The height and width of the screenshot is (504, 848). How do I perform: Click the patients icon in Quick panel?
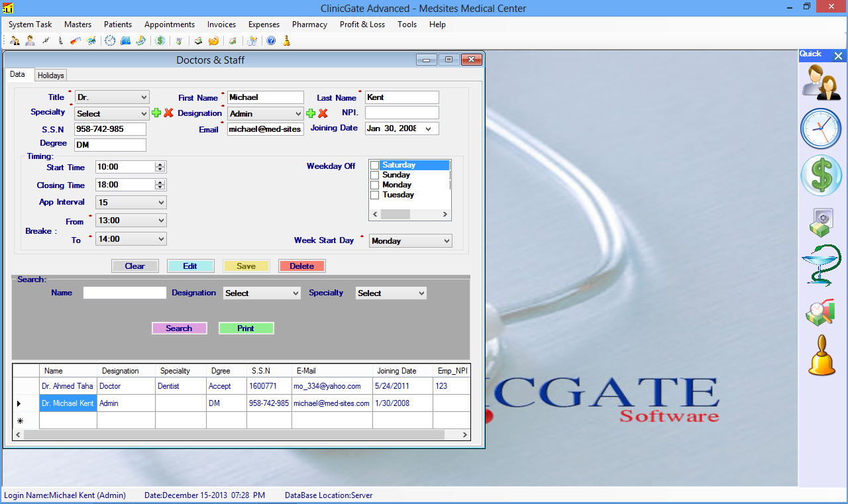click(821, 83)
